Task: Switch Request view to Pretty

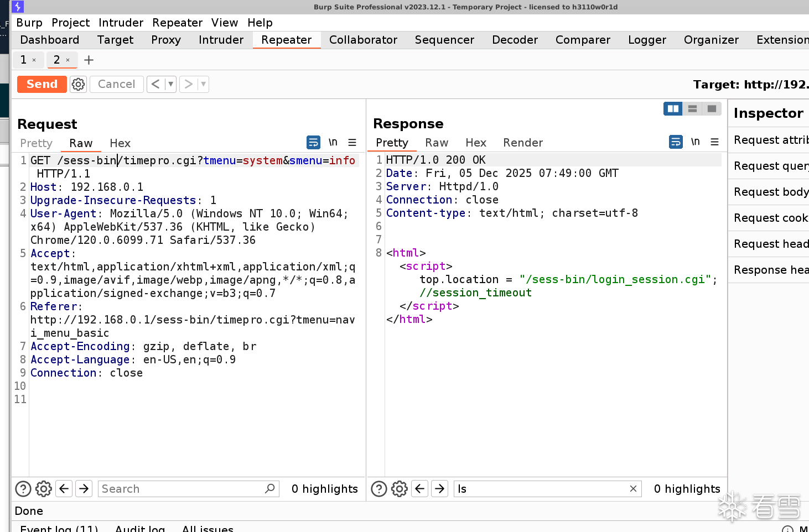Action: pyautogui.click(x=37, y=143)
